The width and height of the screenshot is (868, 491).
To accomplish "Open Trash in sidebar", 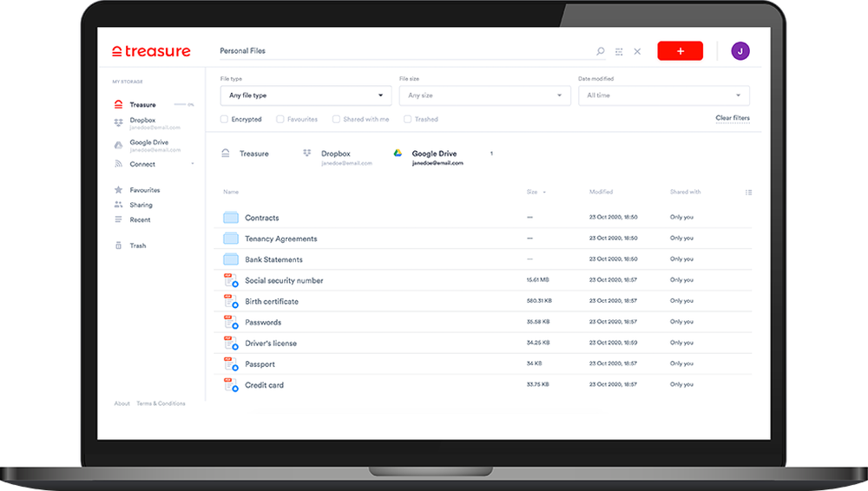I will 138,245.
